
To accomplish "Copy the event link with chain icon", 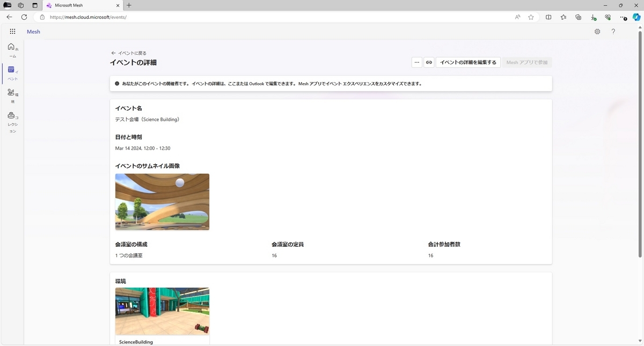I will click(x=429, y=62).
